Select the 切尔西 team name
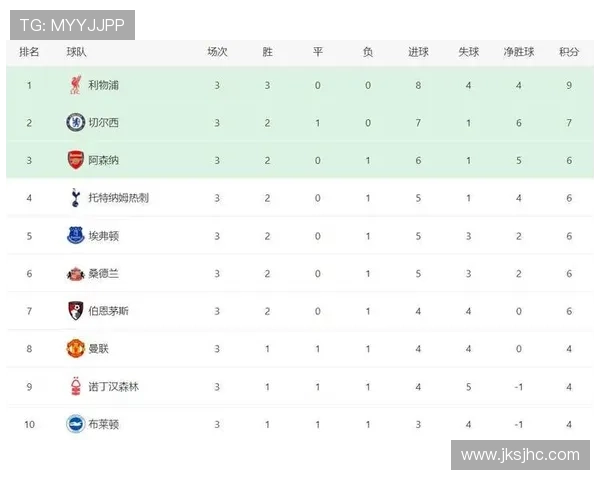 click(103, 122)
